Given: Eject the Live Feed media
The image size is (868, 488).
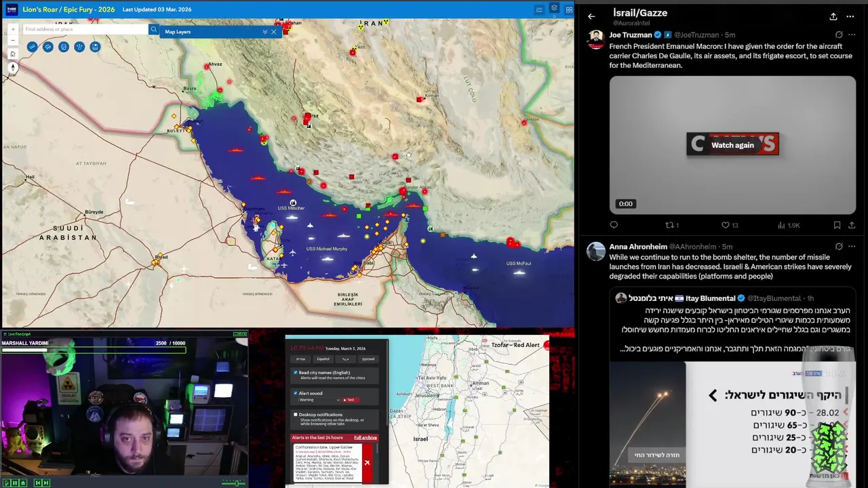Looking at the screenshot, I should (x=23, y=483).
